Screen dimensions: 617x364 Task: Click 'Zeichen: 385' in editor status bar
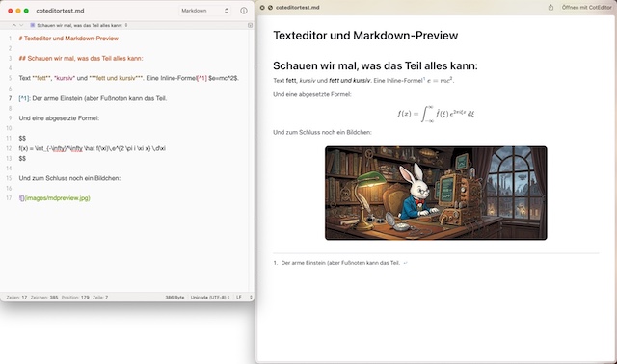[44, 298]
